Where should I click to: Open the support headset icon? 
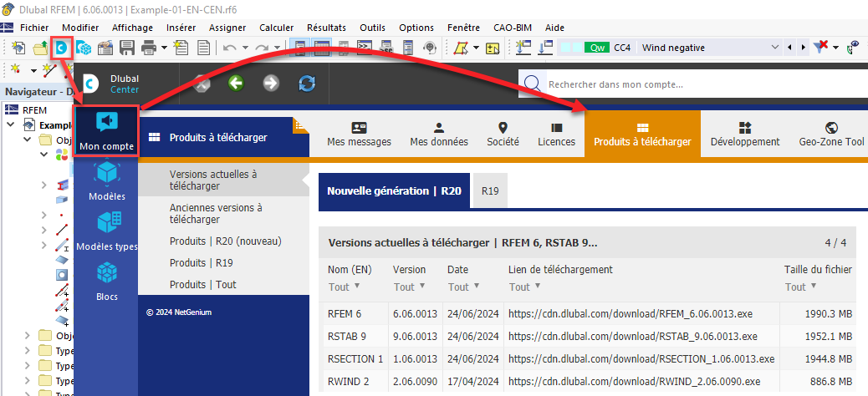pyautogui.click(x=430, y=48)
